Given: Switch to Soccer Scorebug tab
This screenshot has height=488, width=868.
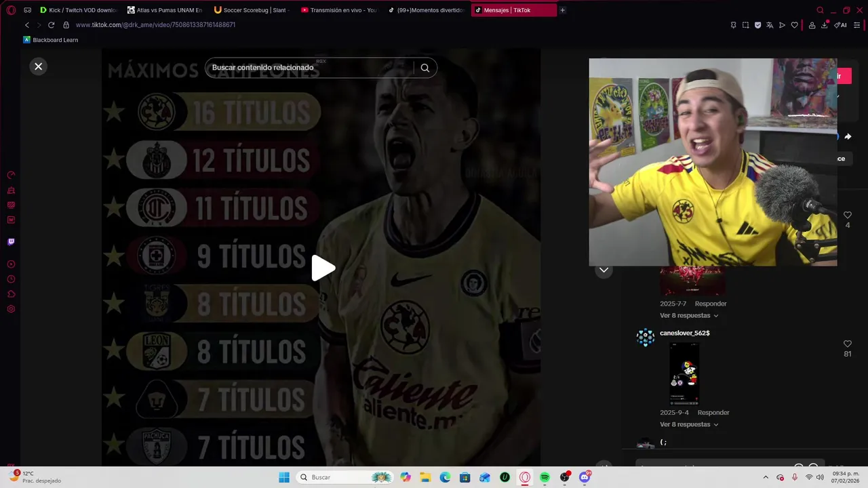Looking at the screenshot, I should (x=252, y=10).
